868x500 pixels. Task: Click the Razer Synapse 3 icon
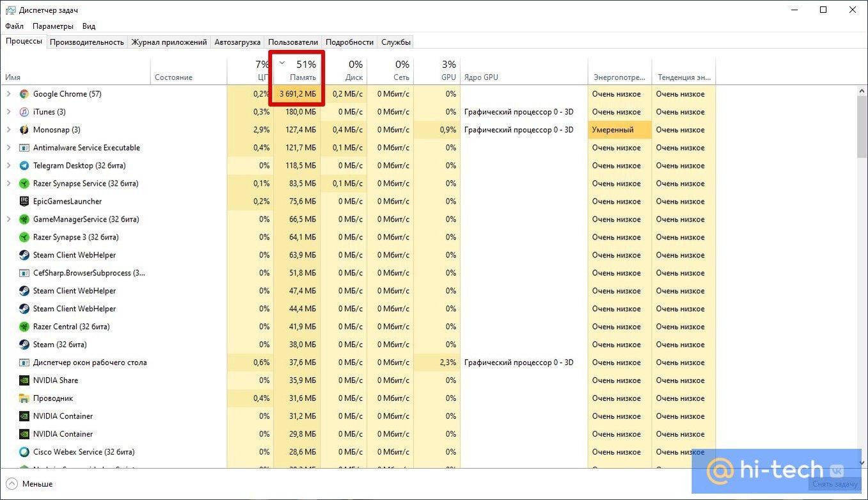click(24, 238)
